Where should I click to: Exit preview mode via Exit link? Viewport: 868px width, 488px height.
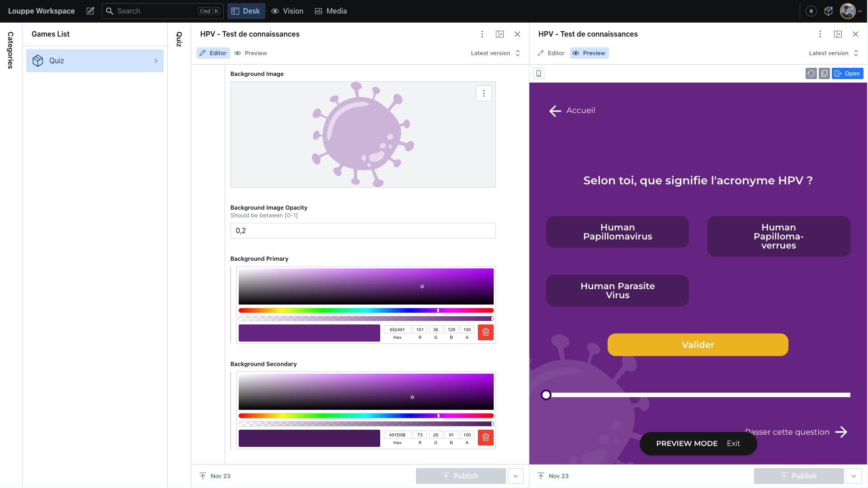[733, 444]
